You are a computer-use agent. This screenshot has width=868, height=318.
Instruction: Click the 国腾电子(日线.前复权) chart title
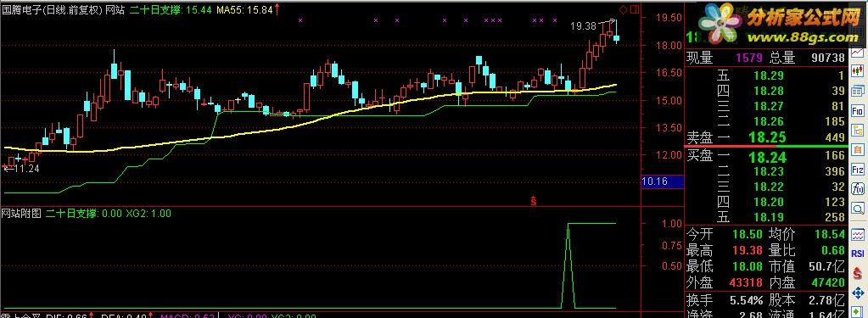pyautogui.click(x=53, y=9)
